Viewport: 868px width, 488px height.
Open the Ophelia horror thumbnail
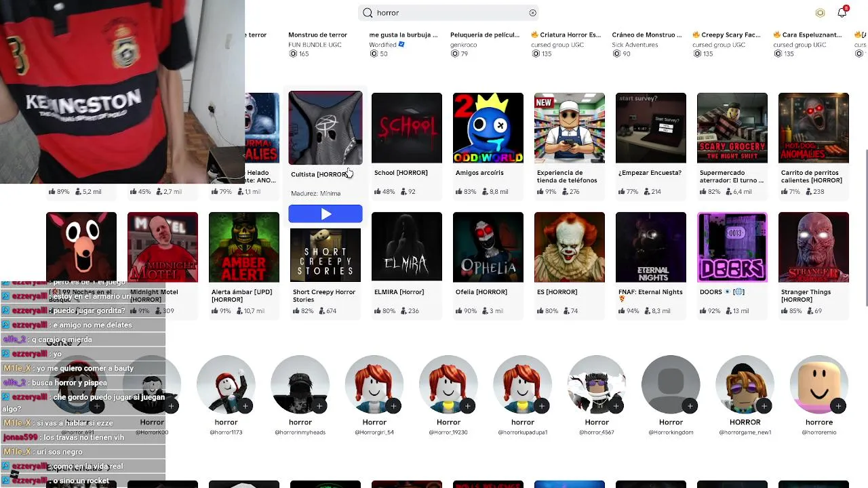pos(488,247)
